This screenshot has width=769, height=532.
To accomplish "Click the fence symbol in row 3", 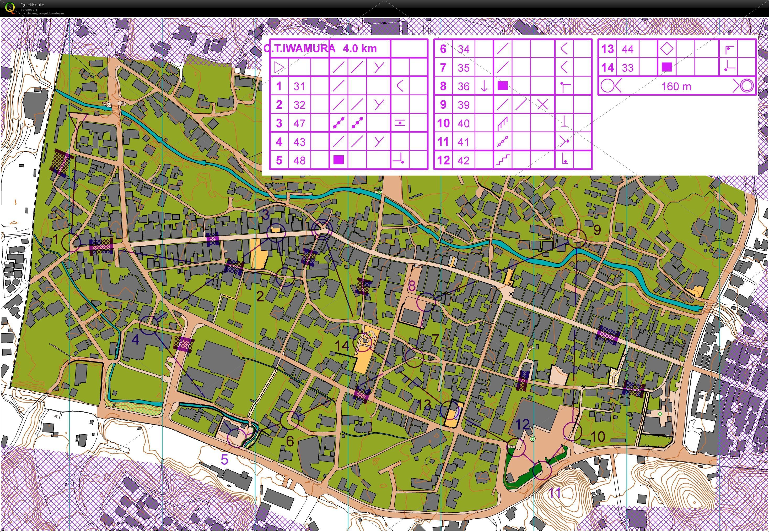I will [x=338, y=123].
